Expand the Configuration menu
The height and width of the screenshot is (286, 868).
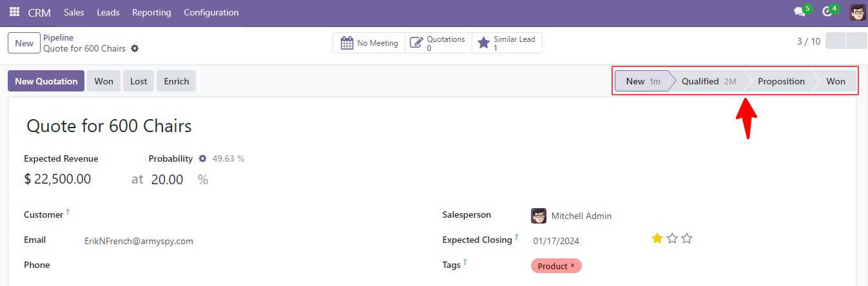click(x=211, y=12)
